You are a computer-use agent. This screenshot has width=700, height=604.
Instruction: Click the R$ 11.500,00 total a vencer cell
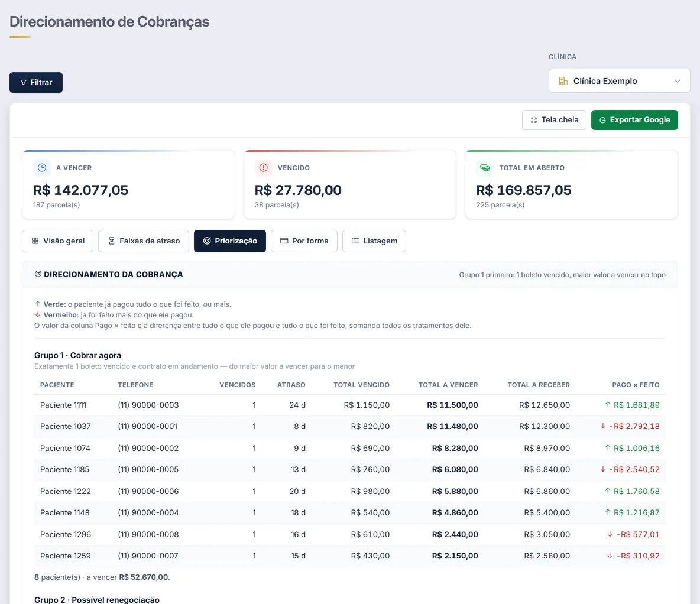click(x=452, y=405)
